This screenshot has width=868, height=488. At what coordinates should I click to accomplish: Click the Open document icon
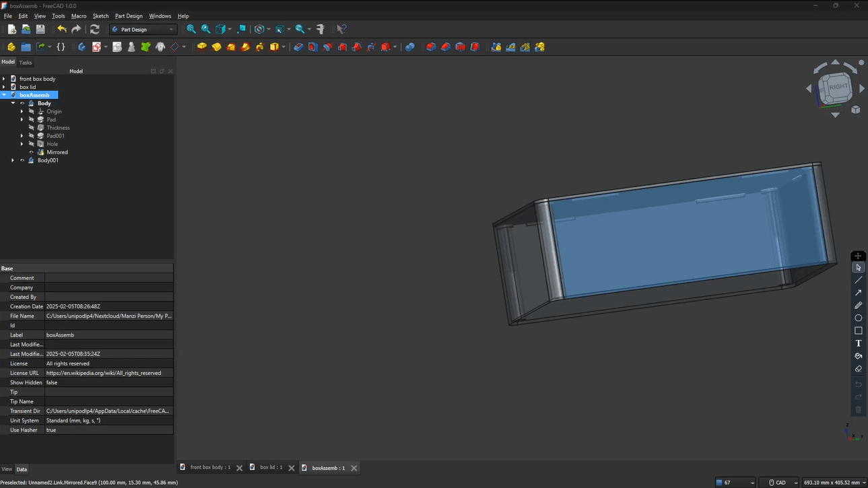26,30
